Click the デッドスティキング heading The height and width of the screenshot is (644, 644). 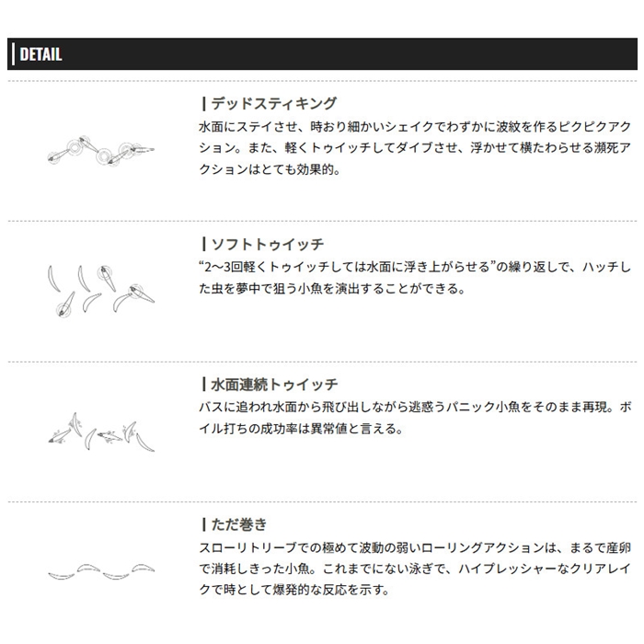[x=273, y=104]
